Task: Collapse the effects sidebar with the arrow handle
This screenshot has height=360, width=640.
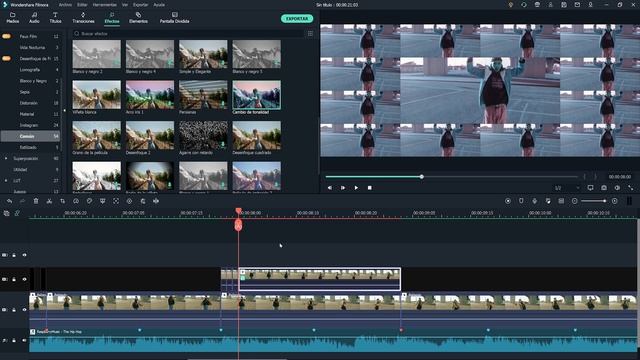Action: click(64, 111)
